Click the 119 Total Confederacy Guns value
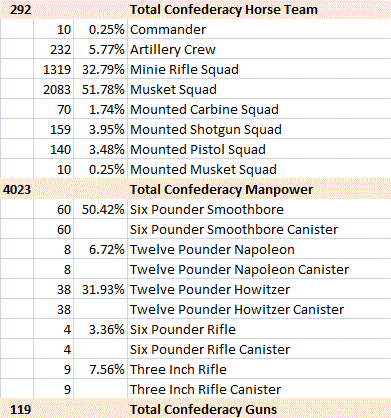Image resolution: width=391 pixels, height=418 pixels. point(20,409)
